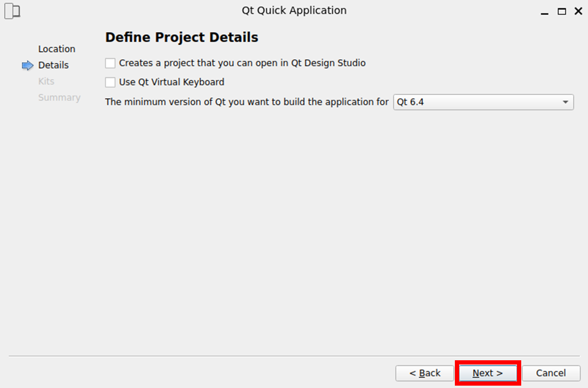This screenshot has height=388, width=588.
Task: Select the Details wizard step
Action: (53, 65)
